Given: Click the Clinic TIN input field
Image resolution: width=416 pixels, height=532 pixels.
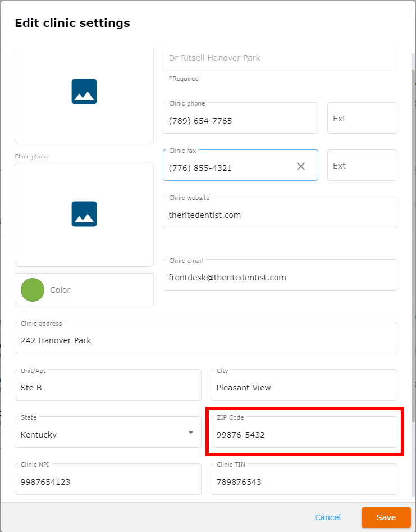Looking at the screenshot, I should (x=304, y=479).
